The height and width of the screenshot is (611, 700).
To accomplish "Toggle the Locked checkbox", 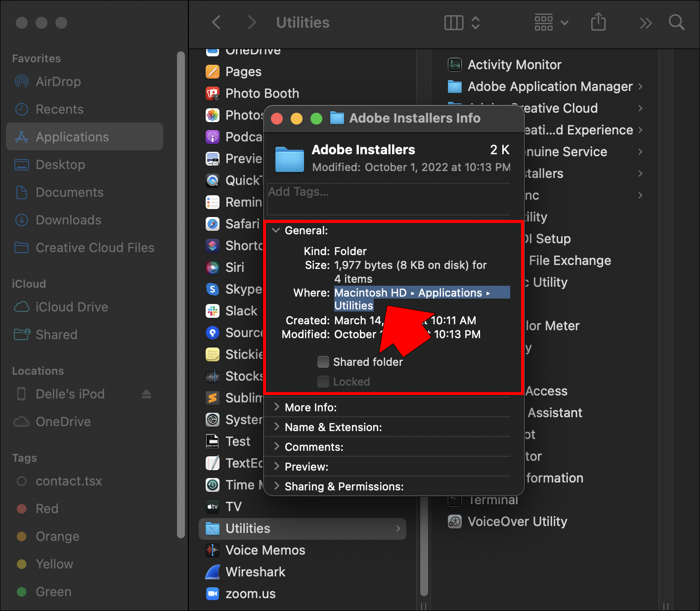I will click(323, 382).
